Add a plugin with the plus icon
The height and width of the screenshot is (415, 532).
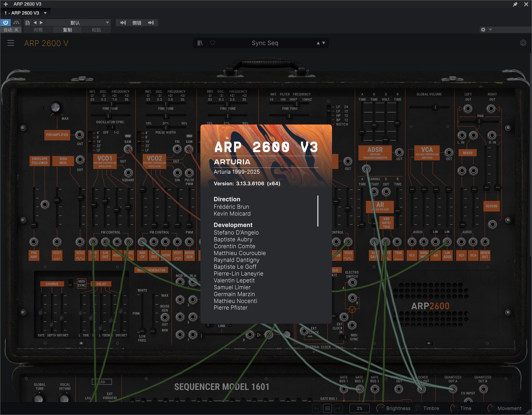click(6, 4)
